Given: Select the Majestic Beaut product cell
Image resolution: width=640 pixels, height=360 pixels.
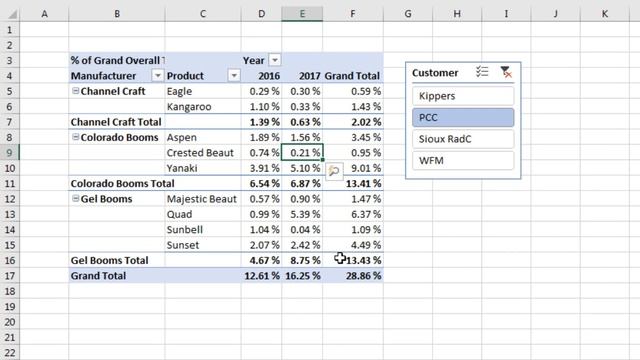Looking at the screenshot, I should pos(203,199).
